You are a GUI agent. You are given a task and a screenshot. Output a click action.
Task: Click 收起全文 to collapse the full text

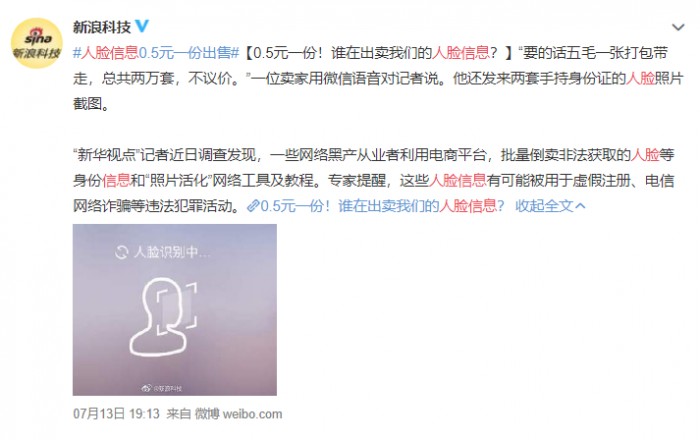point(544,206)
